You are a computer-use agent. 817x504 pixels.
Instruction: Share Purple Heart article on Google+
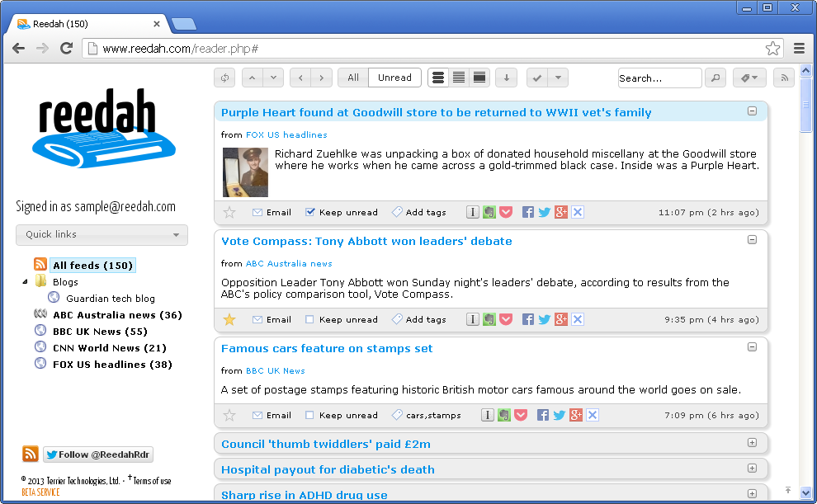coord(561,212)
